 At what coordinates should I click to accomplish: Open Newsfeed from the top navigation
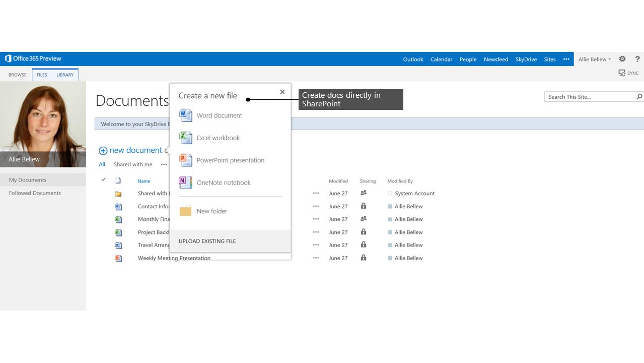point(496,59)
